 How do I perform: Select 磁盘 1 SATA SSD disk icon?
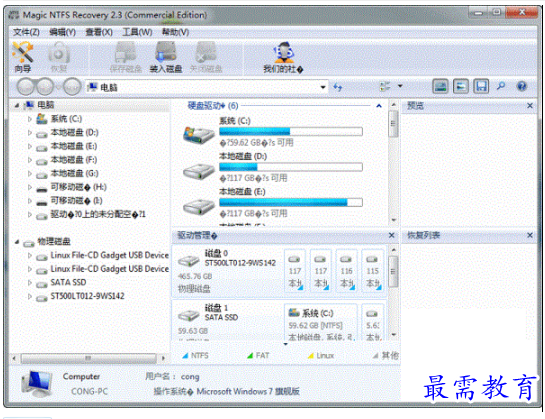188,315
